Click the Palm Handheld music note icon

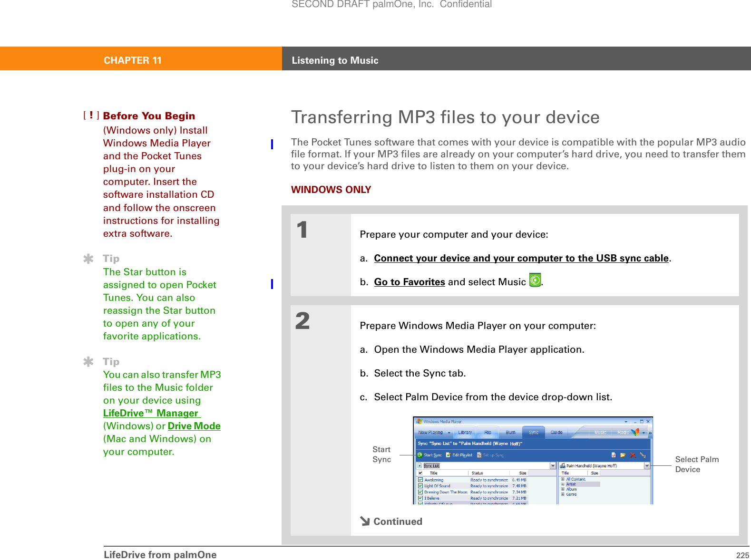[x=563, y=466]
